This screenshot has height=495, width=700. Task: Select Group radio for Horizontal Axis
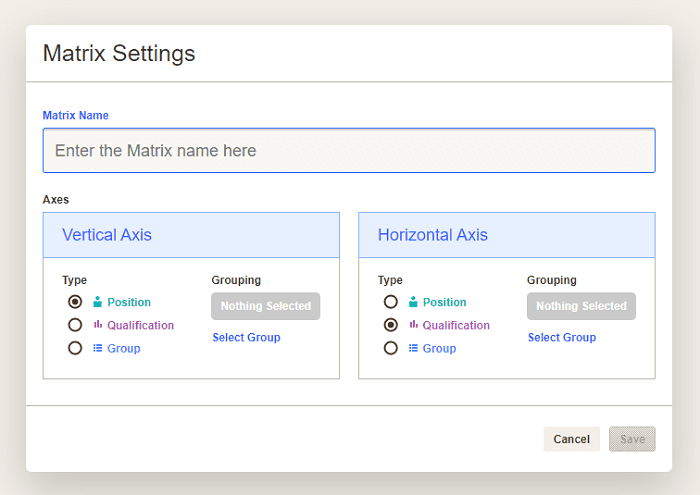[391, 348]
